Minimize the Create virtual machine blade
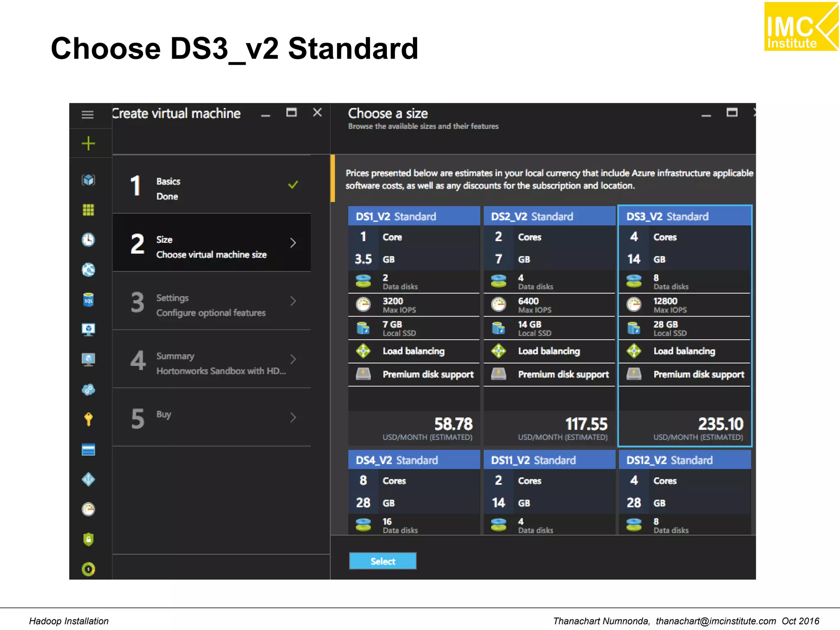This screenshot has height=630, width=840. coord(266,116)
